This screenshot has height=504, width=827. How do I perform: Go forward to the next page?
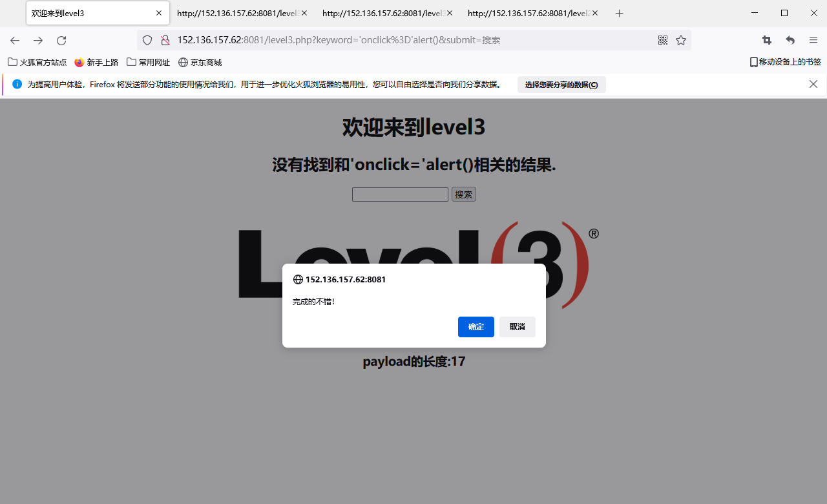tap(38, 40)
